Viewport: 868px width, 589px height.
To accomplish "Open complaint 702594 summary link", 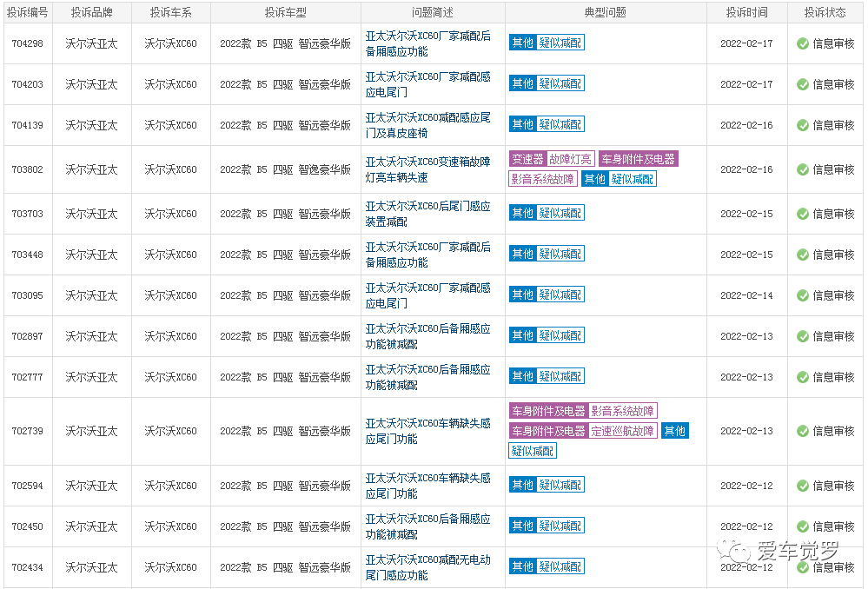I will pyautogui.click(x=427, y=486).
